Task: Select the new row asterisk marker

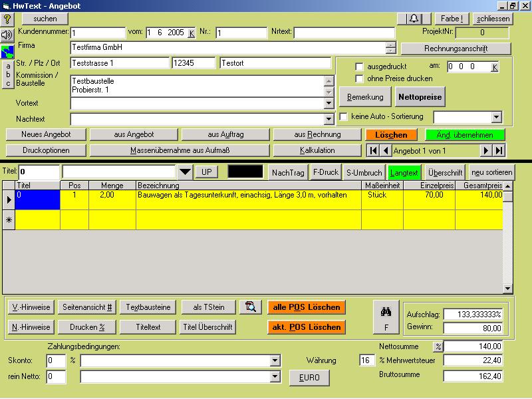Action: [x=9, y=220]
